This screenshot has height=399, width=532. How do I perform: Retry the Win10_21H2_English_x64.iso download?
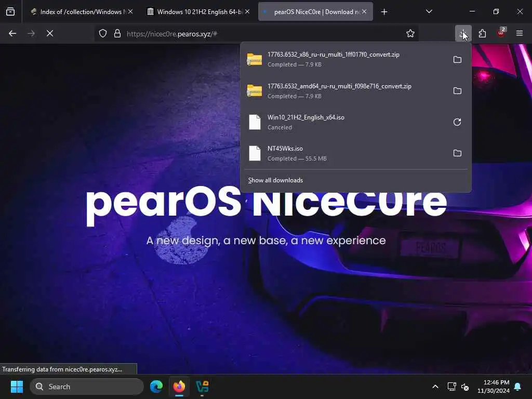tap(457, 122)
